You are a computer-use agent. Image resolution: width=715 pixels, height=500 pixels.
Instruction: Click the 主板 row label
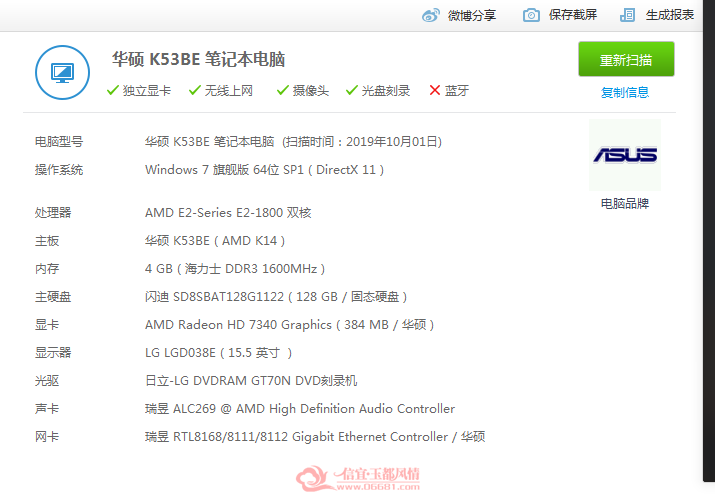(x=47, y=241)
